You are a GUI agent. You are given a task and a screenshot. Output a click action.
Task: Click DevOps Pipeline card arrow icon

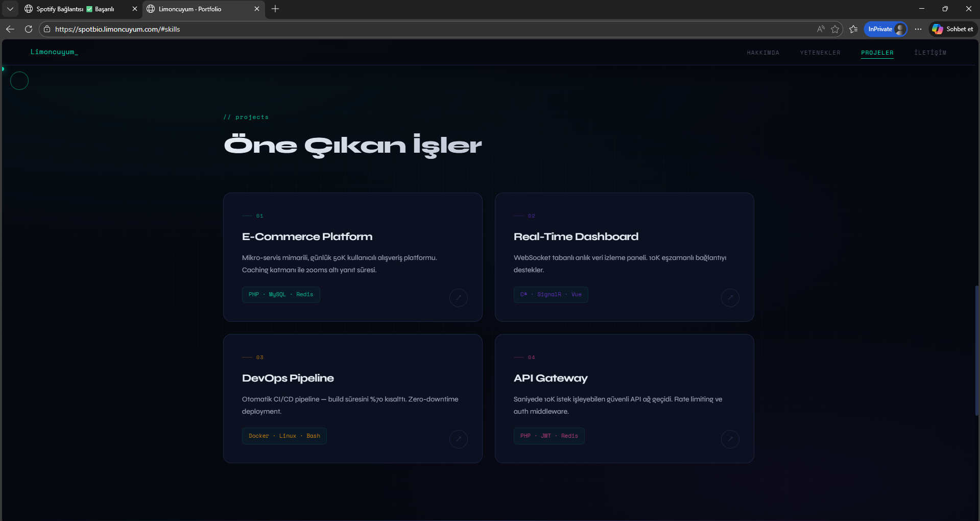[458, 439]
